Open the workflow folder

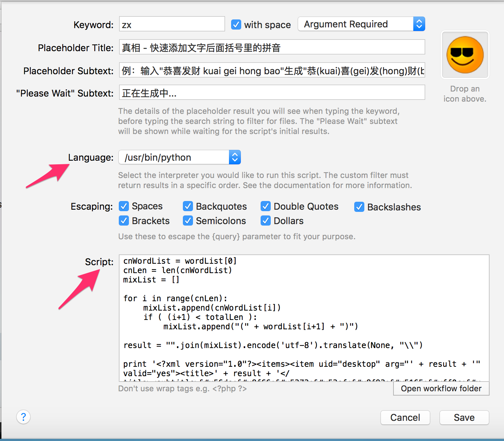coord(441,388)
